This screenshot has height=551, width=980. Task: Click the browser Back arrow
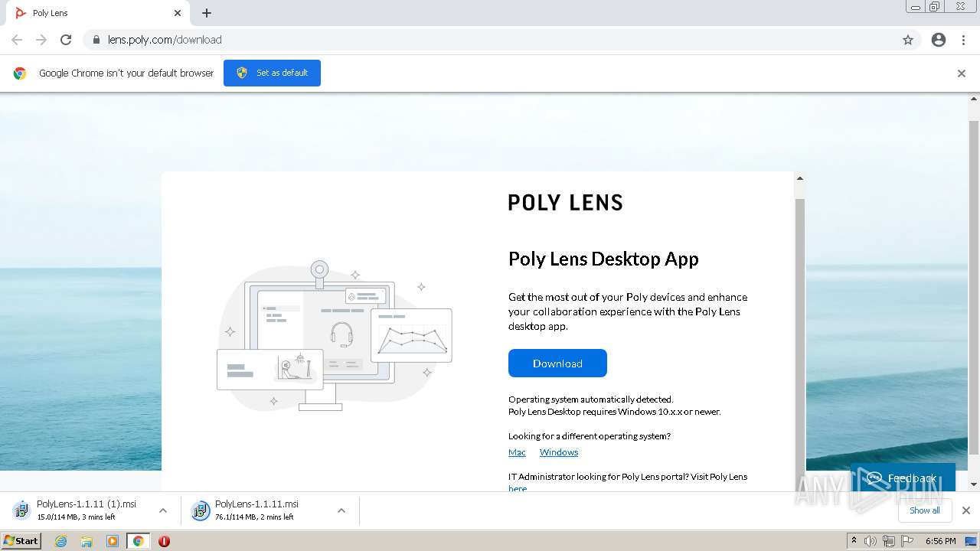[x=17, y=40]
